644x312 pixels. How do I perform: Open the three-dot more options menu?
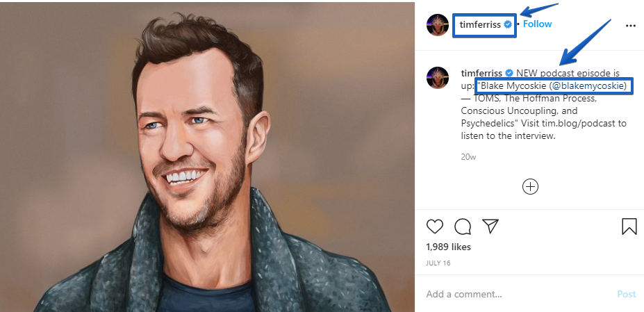point(631,26)
